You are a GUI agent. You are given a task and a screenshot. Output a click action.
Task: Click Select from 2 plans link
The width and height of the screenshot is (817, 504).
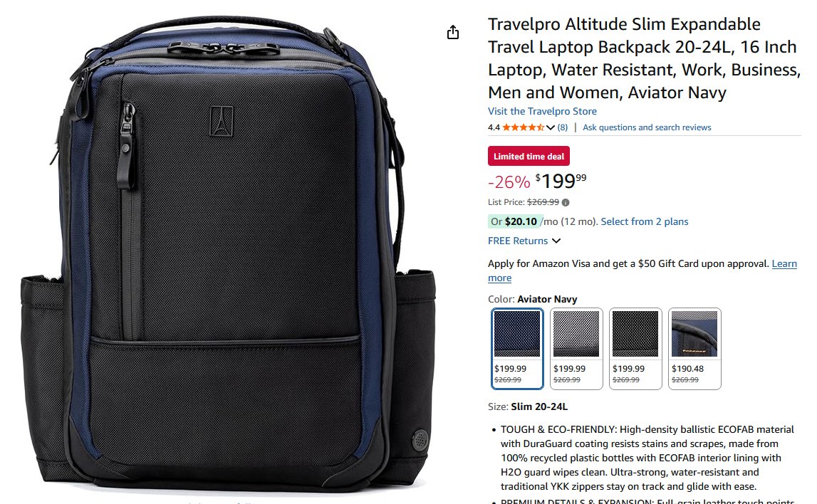point(645,222)
